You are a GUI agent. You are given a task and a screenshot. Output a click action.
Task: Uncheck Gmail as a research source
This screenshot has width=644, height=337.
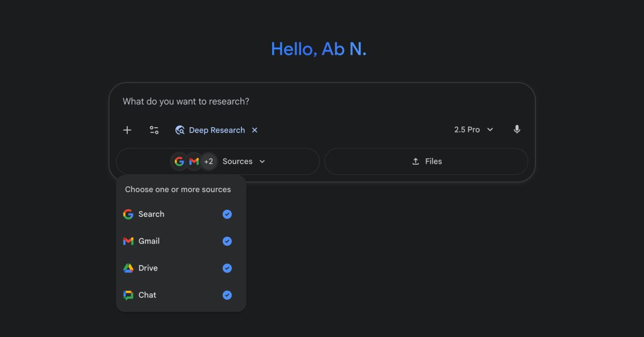click(227, 241)
